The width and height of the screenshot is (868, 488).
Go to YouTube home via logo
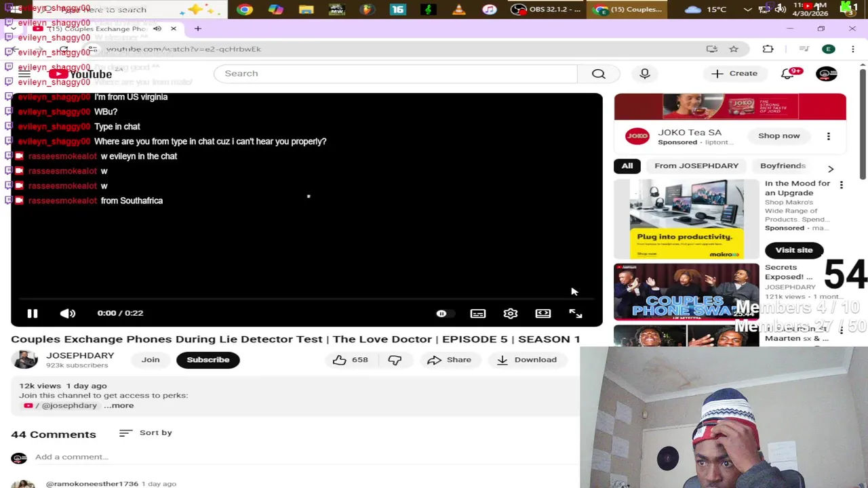[80, 74]
